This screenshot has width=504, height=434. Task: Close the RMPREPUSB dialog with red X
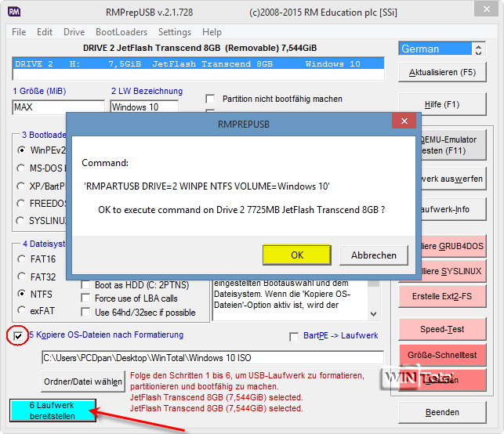click(404, 121)
